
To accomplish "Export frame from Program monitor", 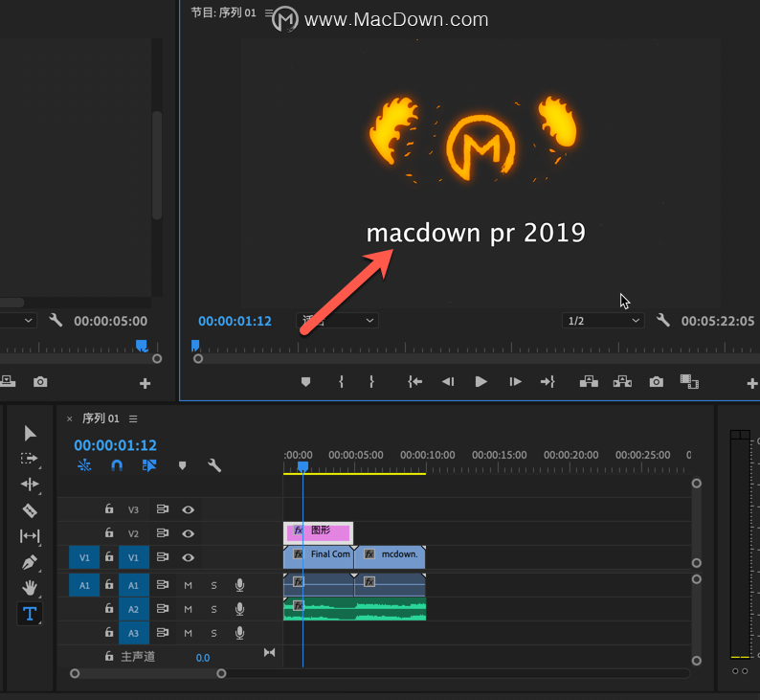I will pos(657,382).
